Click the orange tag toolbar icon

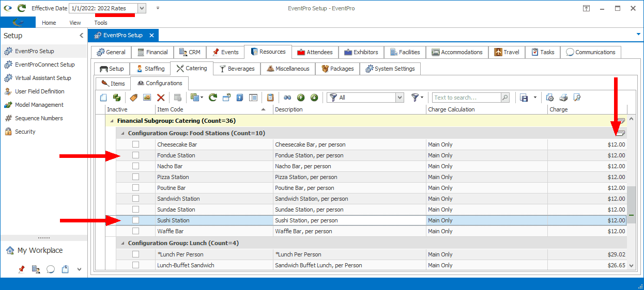coord(133,98)
